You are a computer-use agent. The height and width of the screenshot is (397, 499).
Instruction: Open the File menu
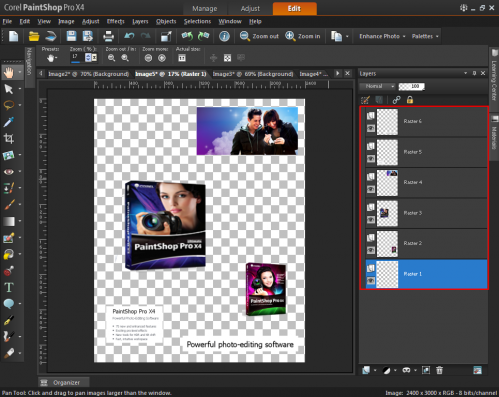[x=7, y=21]
